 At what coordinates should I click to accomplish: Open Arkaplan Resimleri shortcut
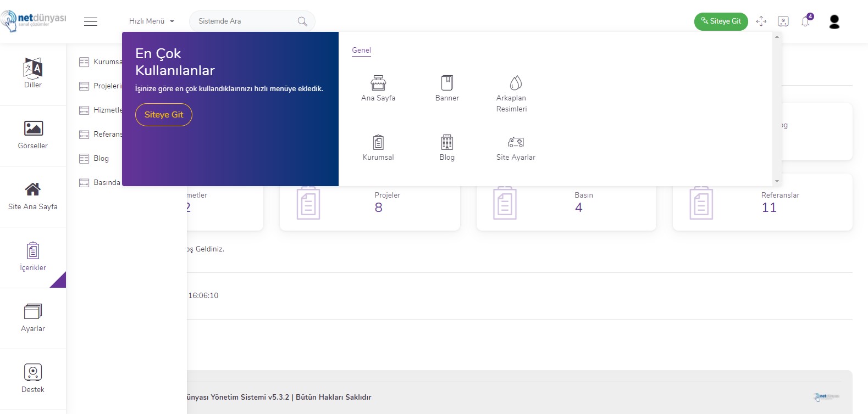coord(512,94)
